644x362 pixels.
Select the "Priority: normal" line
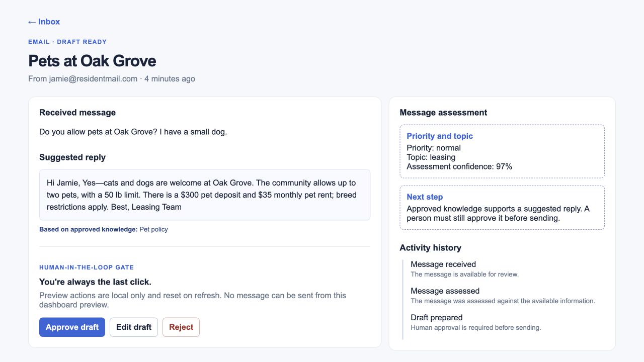(x=434, y=148)
